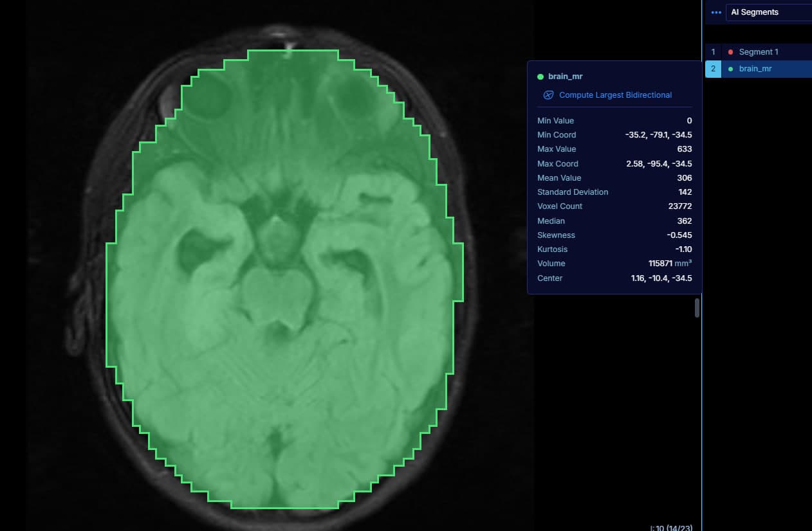Click the Max Value reading 633
Viewport: 812px width, 531px height.
click(x=685, y=149)
